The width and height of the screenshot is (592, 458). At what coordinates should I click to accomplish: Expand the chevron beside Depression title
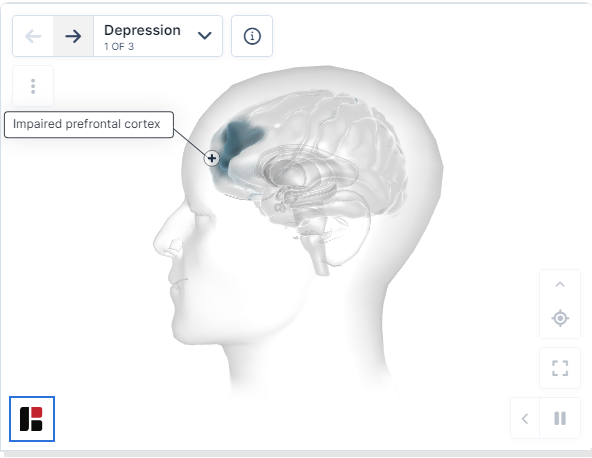click(205, 35)
